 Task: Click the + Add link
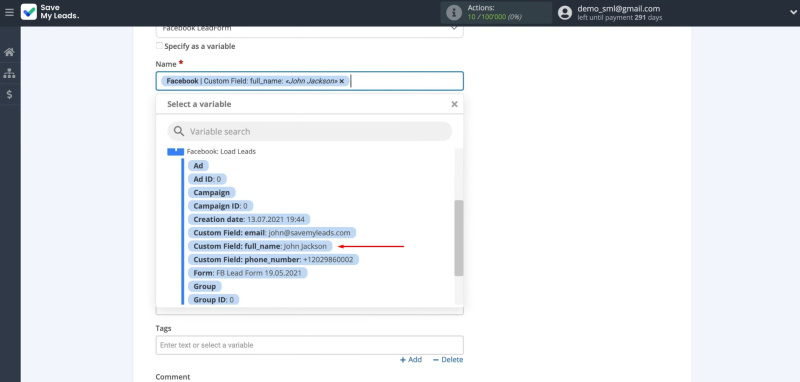click(411, 360)
